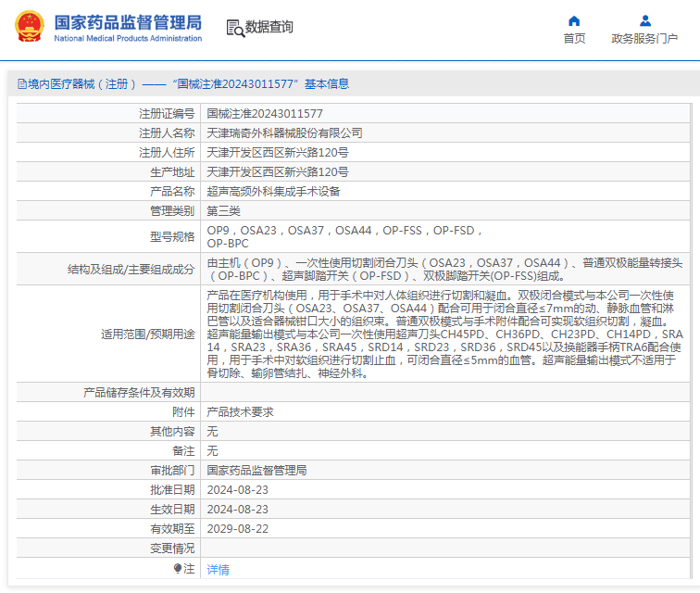The image size is (700, 593).
Task: Click 无 in the 备注 row
Action: [x=213, y=451]
